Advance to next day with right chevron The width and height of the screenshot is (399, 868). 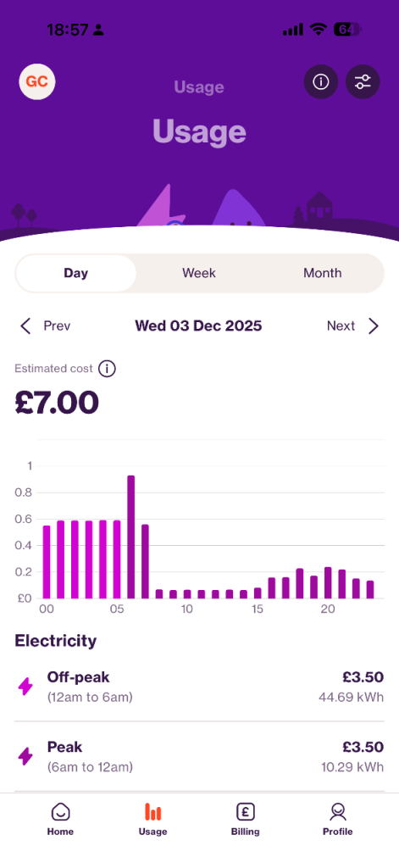374,326
